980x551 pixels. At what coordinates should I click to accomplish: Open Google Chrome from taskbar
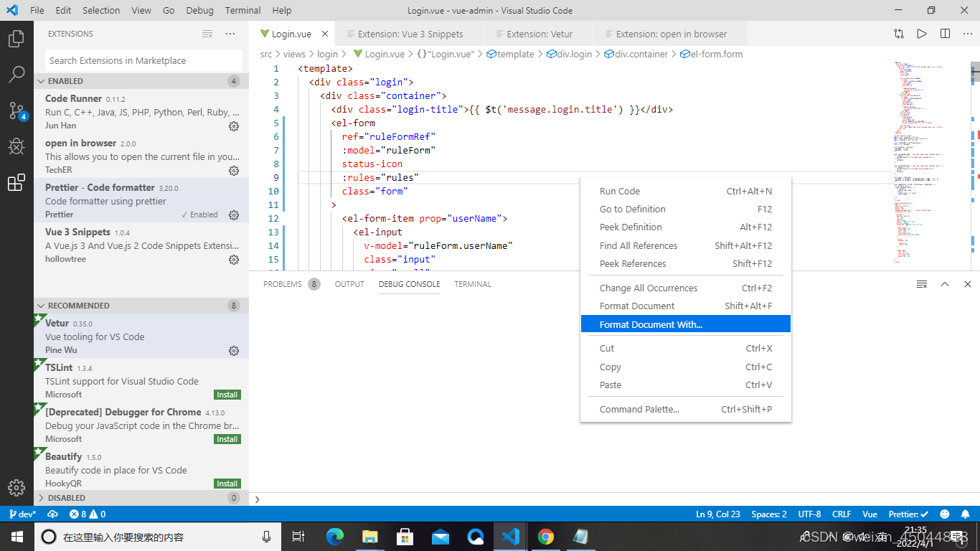pos(546,537)
